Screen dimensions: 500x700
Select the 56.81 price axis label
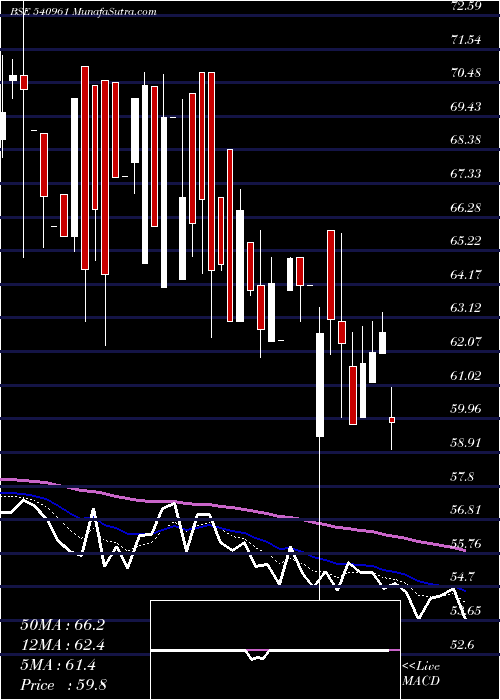tap(466, 510)
